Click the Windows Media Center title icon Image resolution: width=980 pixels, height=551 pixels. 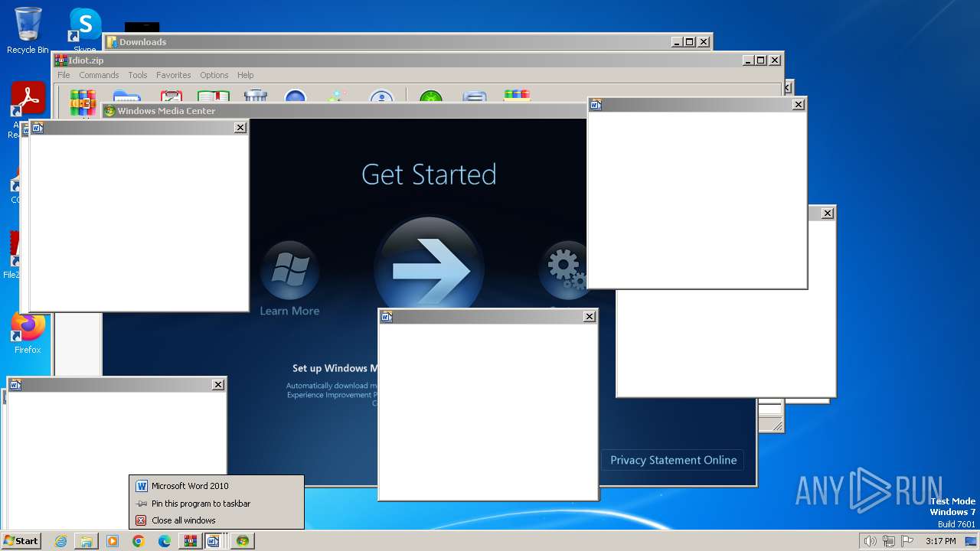(109, 111)
